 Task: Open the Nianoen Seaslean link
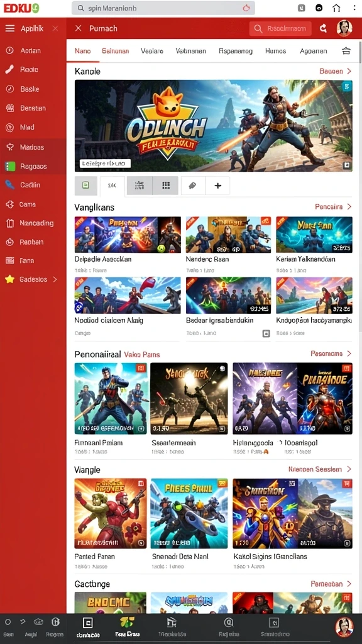click(320, 469)
